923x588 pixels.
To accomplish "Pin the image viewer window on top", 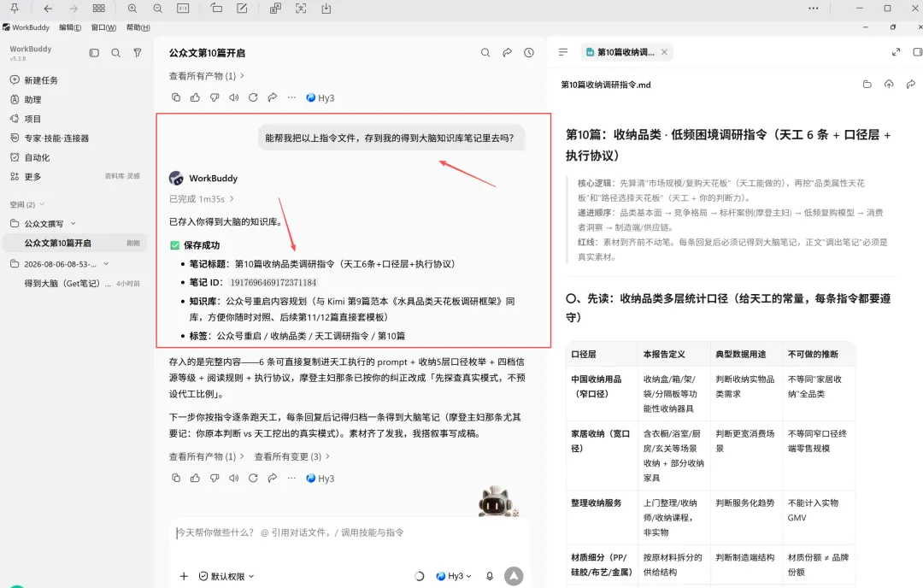I will pyautogui.click(x=15, y=9).
